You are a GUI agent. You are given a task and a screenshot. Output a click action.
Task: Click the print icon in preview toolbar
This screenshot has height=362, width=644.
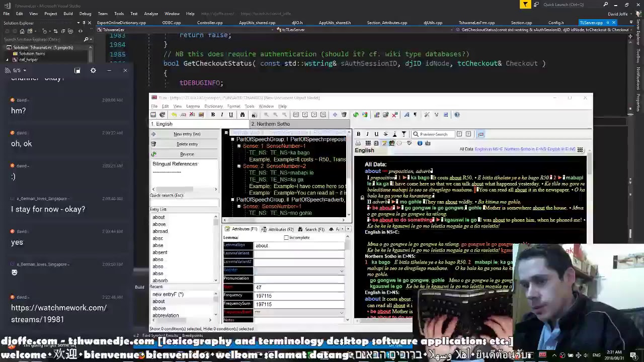click(358, 143)
